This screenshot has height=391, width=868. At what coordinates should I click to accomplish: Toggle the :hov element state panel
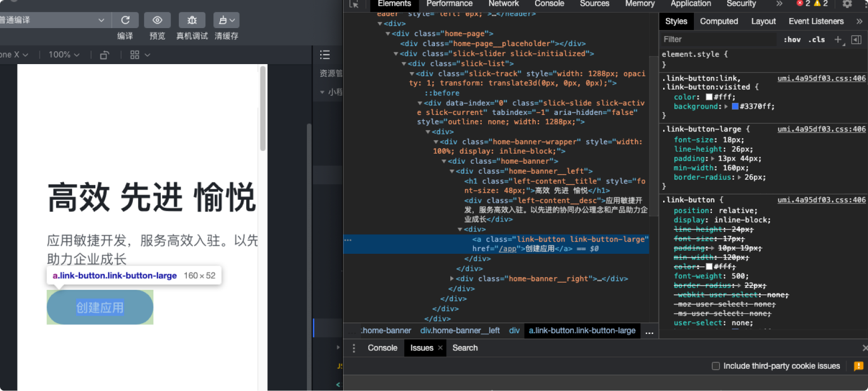792,40
